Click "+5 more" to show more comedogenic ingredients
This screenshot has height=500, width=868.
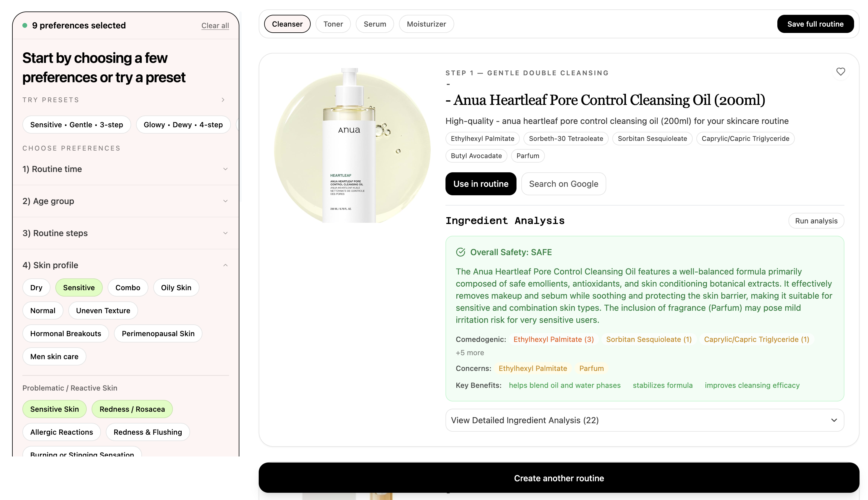[470, 352]
